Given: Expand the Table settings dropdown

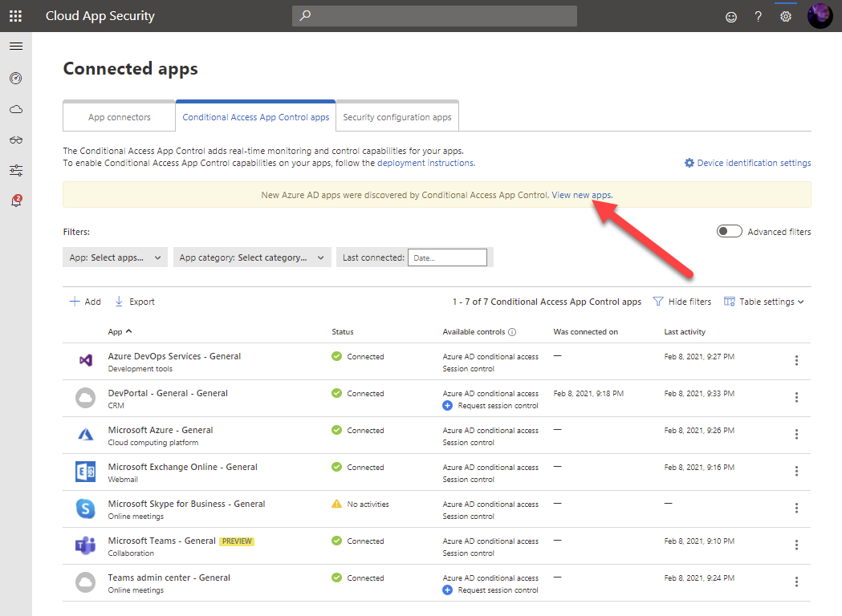Looking at the screenshot, I should coord(763,301).
